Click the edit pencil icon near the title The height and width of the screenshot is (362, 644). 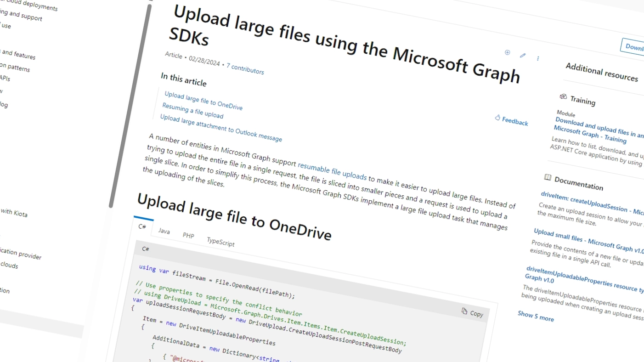click(522, 56)
